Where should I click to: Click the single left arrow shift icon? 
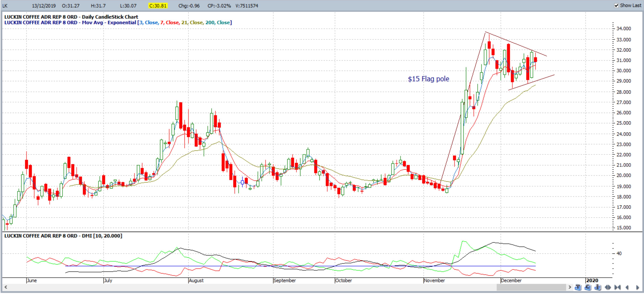tap(627, 287)
